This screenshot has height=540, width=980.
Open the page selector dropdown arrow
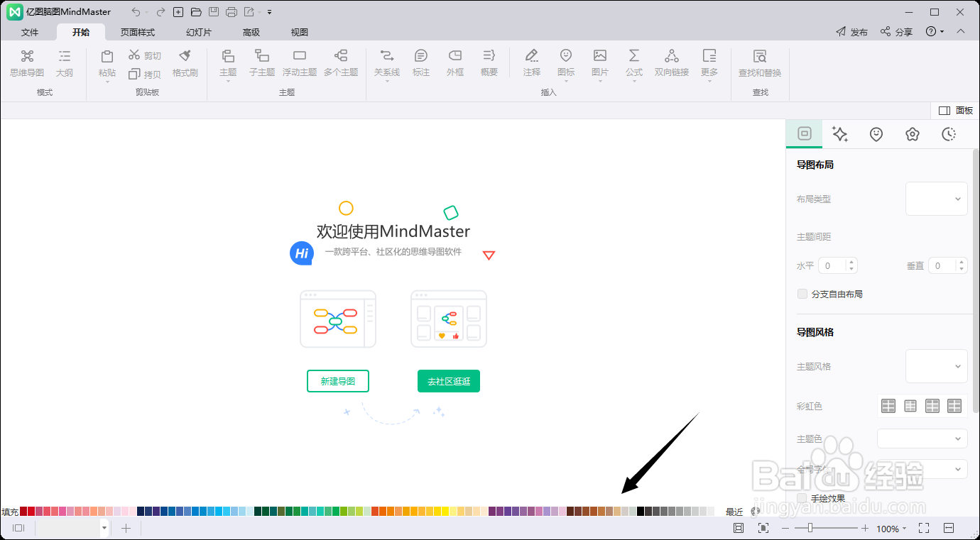pos(104,528)
